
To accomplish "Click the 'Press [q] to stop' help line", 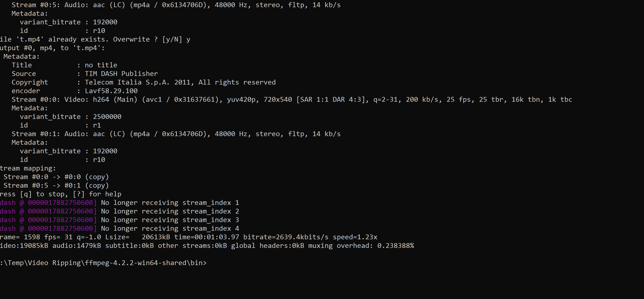I will tap(60, 194).
